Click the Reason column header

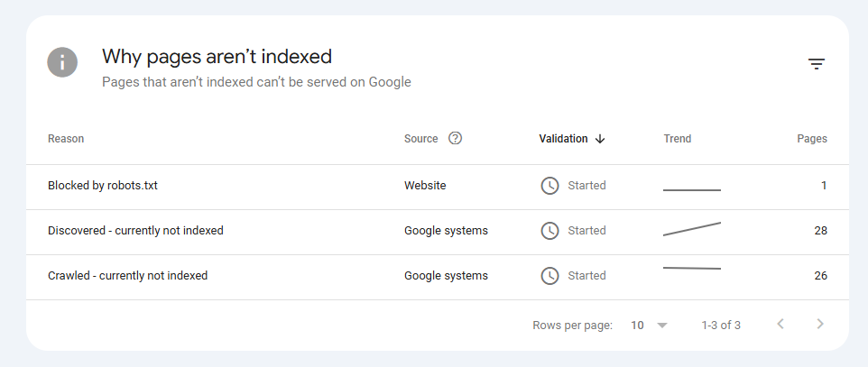[66, 139]
